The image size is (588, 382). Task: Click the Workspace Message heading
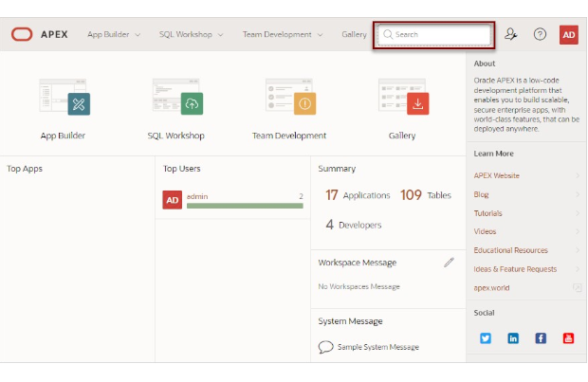pos(357,263)
